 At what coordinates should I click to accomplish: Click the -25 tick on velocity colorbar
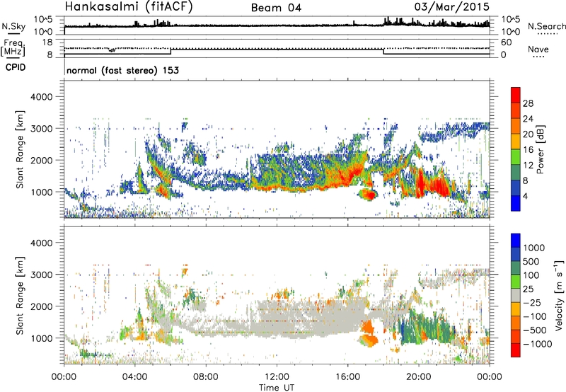(532, 302)
